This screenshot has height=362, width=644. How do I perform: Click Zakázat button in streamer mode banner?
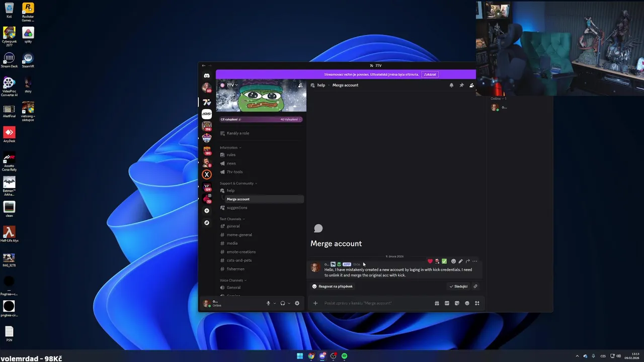click(430, 74)
